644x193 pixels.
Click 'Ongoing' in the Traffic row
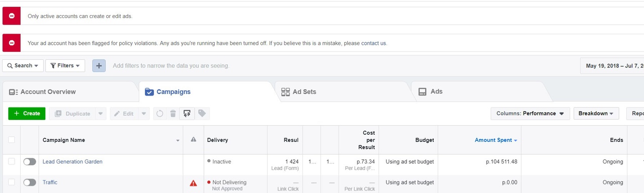pos(613,182)
